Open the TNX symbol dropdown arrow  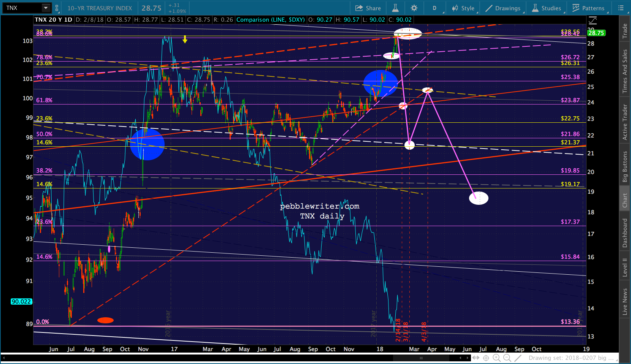[46, 8]
